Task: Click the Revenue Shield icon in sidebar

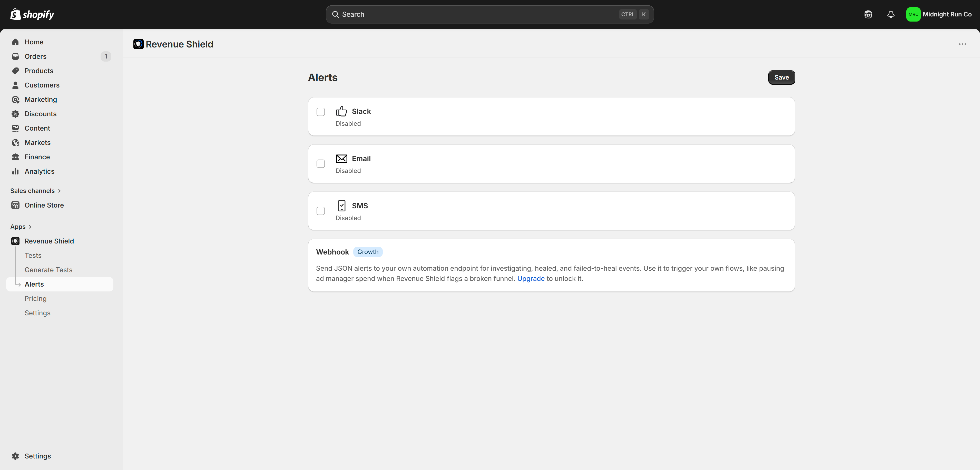Action: click(15, 241)
